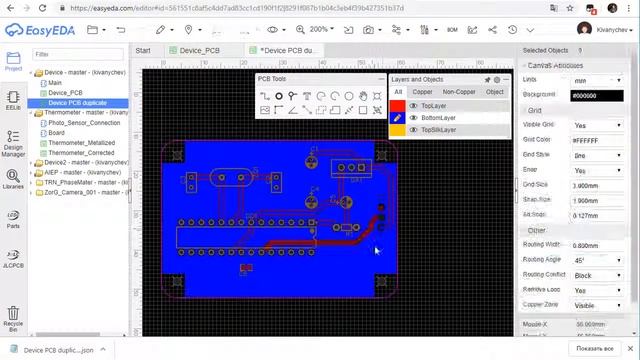Image resolution: width=640 pixels, height=360 pixels.
Task: Select the Track routing tool
Action: (x=265, y=96)
